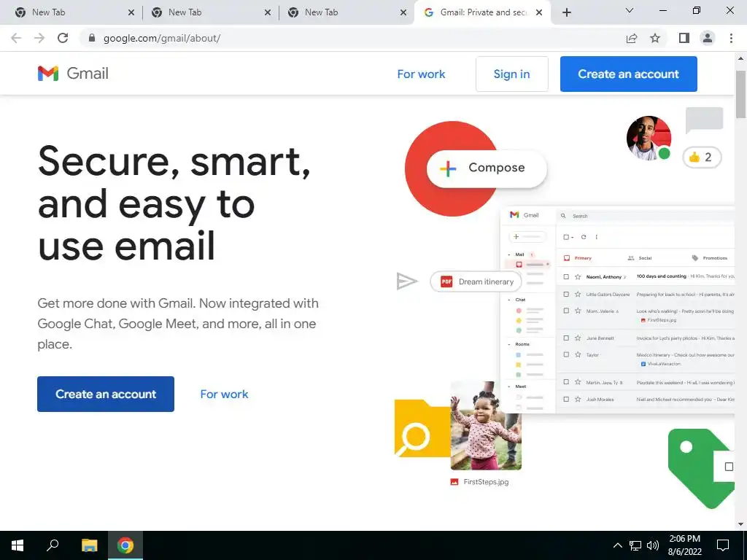
Task: Click the mock inbox Search field
Action: point(646,216)
